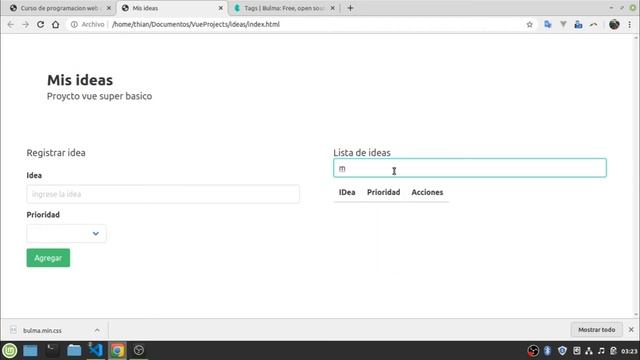Image resolution: width=640 pixels, height=360 pixels.
Task: Click the Mis ideas page title
Action: tap(80, 80)
